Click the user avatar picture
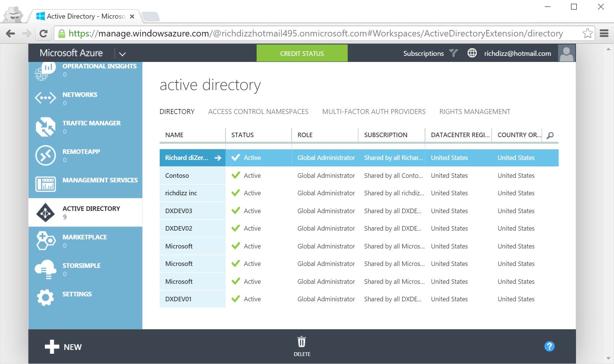This screenshot has width=614, height=364. (x=566, y=53)
